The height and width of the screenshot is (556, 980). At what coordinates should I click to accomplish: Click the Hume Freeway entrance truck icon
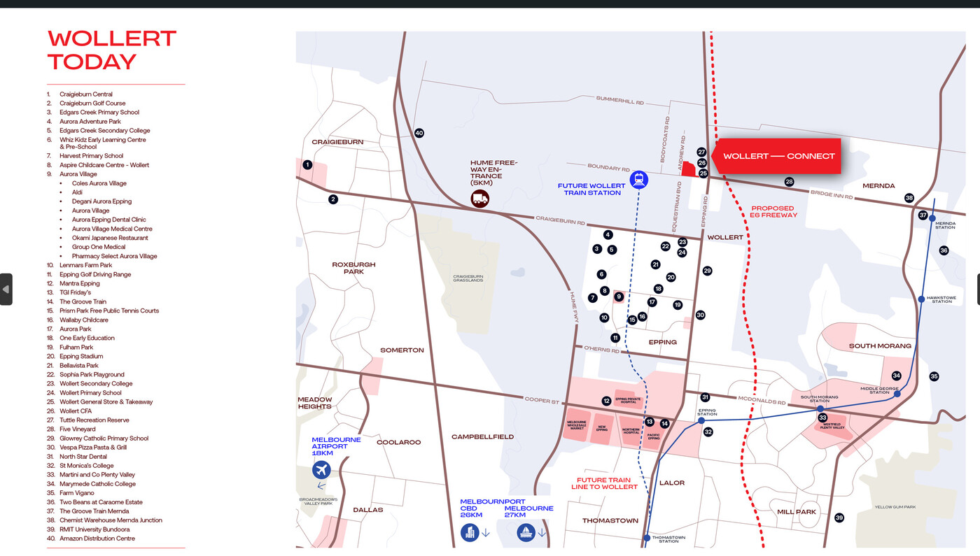(480, 199)
